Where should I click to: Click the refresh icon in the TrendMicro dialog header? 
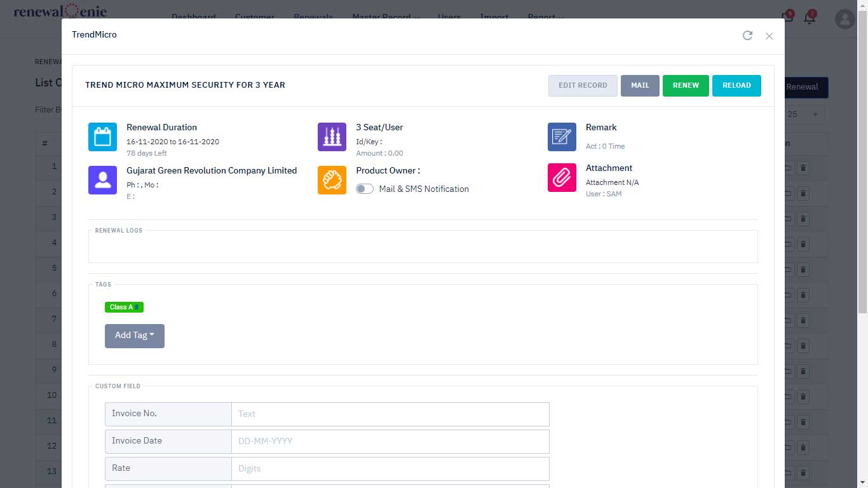click(747, 36)
